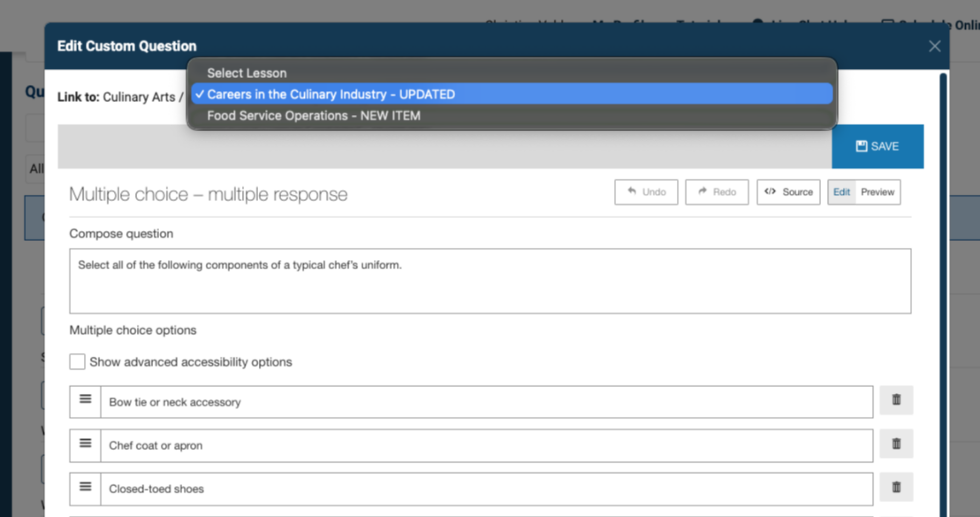
Task: Delete the Chef coat or apron option
Action: pos(896,444)
